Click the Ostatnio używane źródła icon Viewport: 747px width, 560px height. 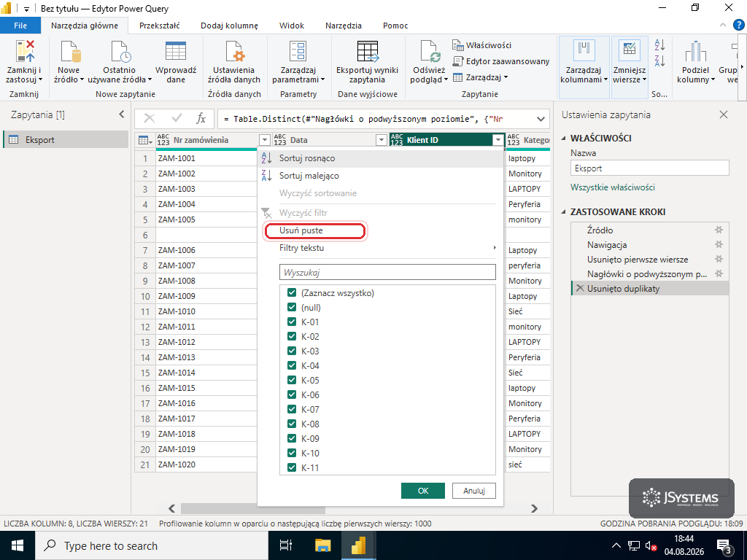coord(120,52)
